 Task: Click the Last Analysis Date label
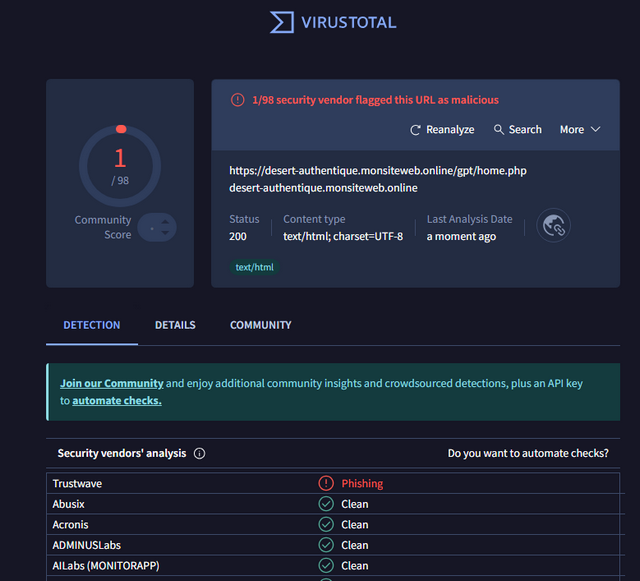469,219
